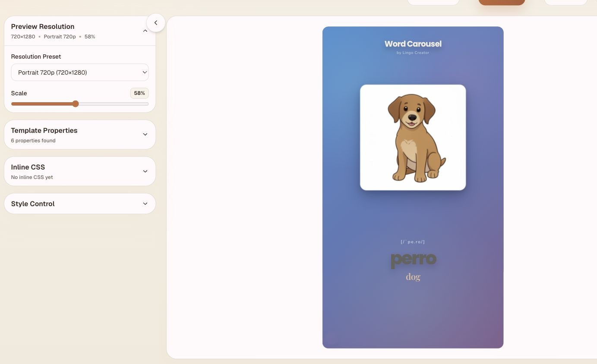Collapse the Preview Resolution panel
This screenshot has width=597, height=364.
click(145, 31)
